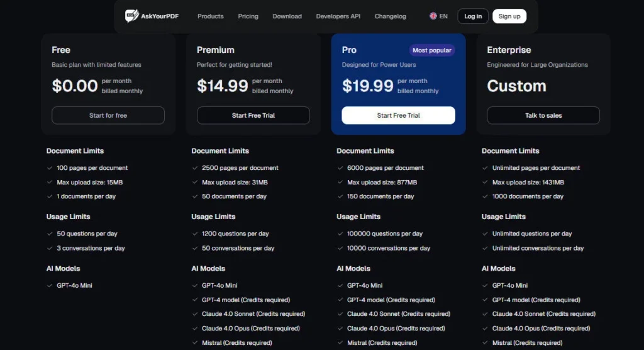Click the UK flag language icon
The width and height of the screenshot is (644, 350).
coord(433,16)
